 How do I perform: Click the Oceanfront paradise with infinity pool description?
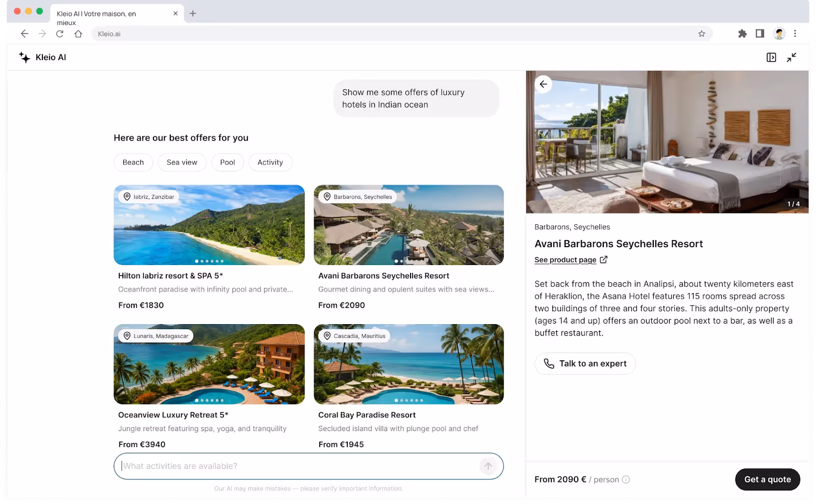206,289
